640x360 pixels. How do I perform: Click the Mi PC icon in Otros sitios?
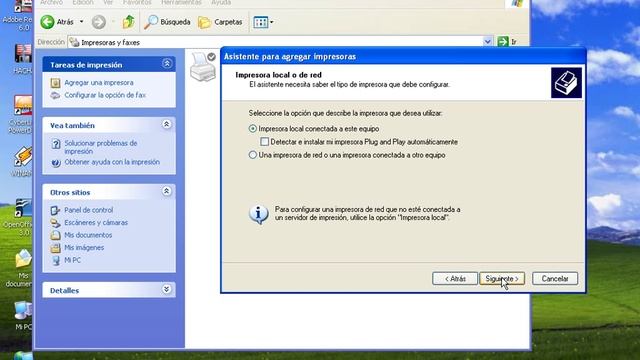click(x=56, y=260)
